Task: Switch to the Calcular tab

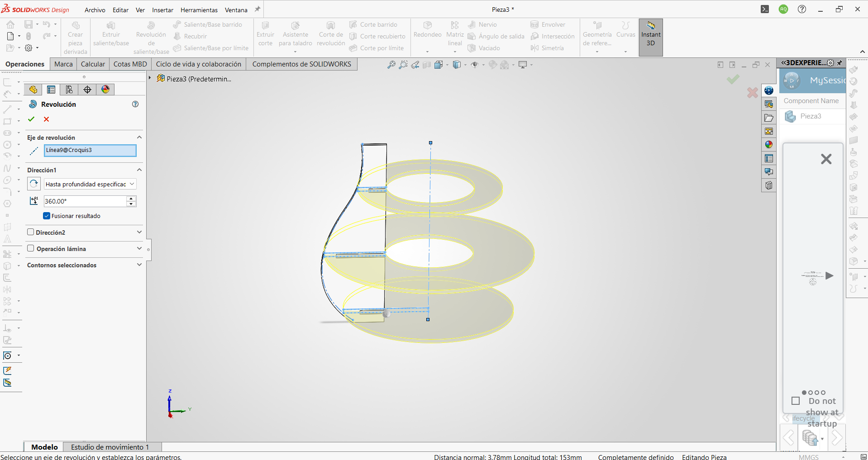Action: [93, 64]
